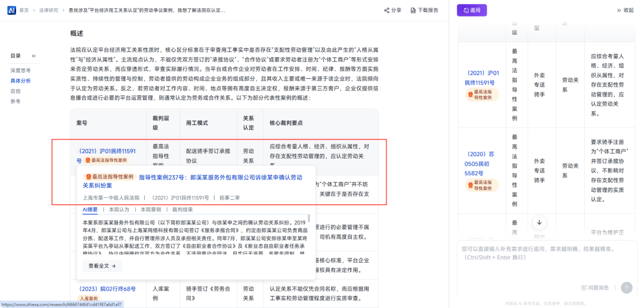Open case (2020)苏0505民初5582号 in the right panel
The width and height of the screenshot is (644, 308).
[479, 164]
